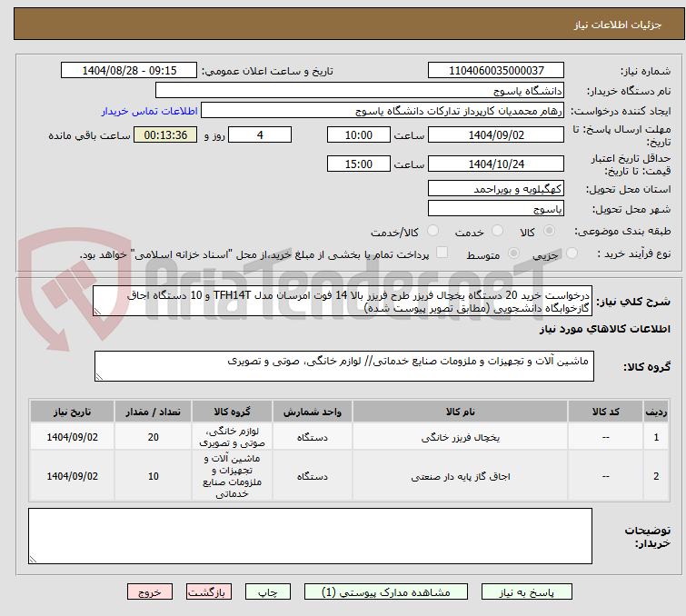Click the بازگشت back button
Image resolution: width=686 pixels, height=616 pixels.
click(209, 592)
